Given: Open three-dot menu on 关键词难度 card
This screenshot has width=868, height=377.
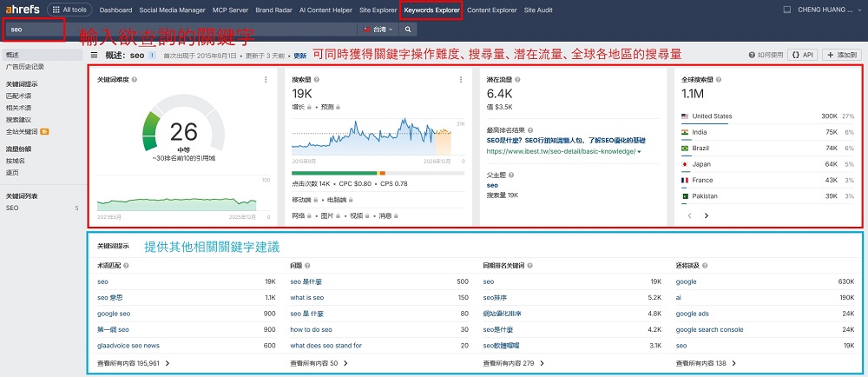Looking at the screenshot, I should click(x=266, y=80).
